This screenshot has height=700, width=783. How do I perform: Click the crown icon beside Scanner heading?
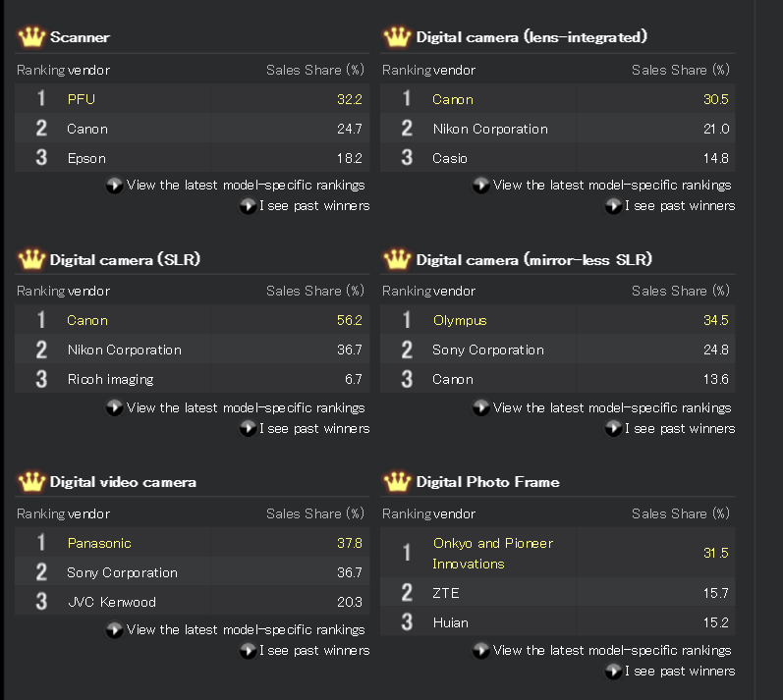point(31,37)
